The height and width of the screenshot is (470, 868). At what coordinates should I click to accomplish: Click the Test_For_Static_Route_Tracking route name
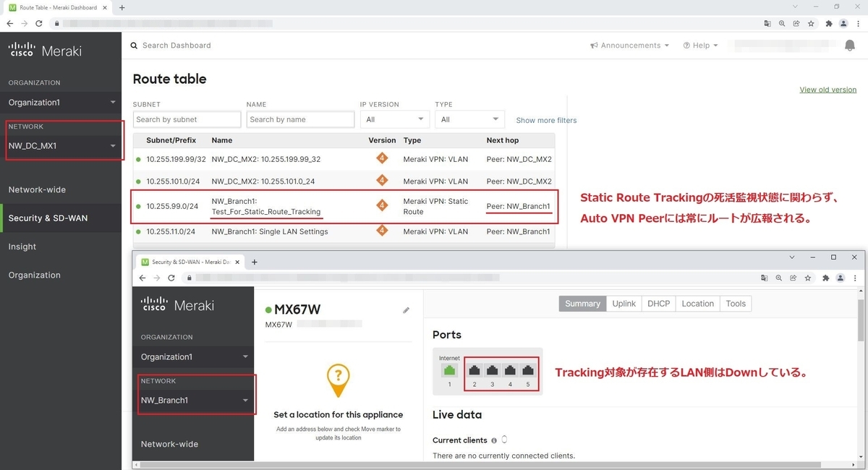point(266,212)
